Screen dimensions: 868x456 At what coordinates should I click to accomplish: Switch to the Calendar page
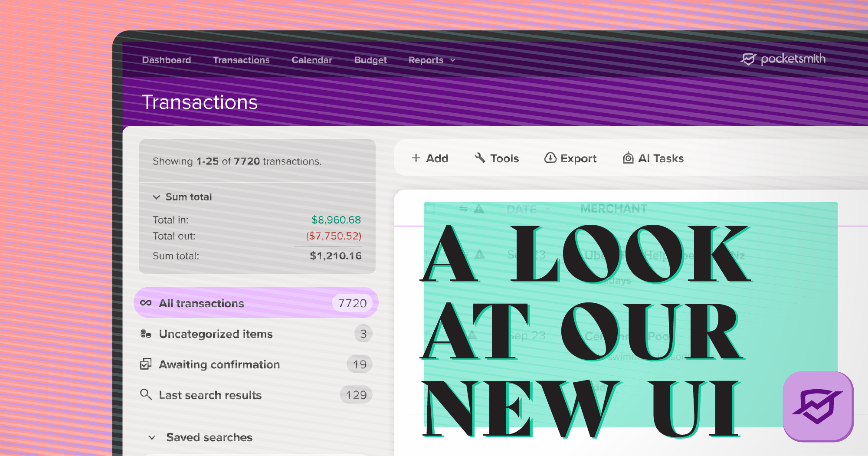click(311, 60)
